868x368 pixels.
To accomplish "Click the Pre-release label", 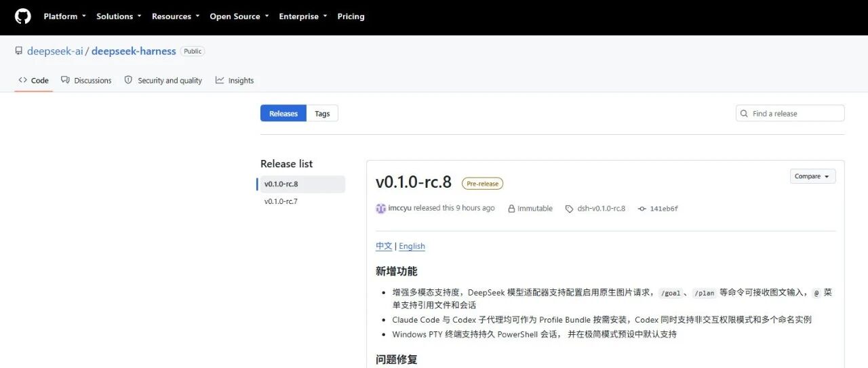I will (482, 184).
